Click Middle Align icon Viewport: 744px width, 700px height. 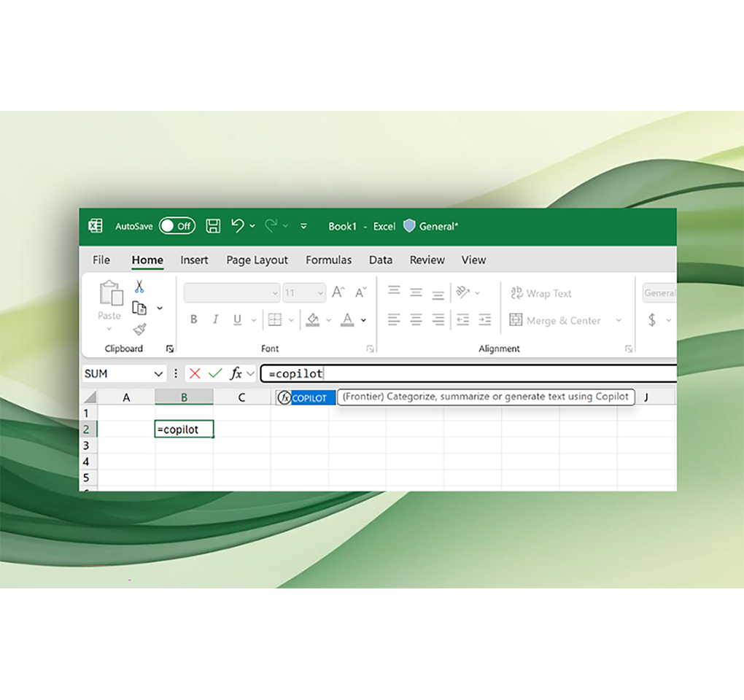[416, 292]
